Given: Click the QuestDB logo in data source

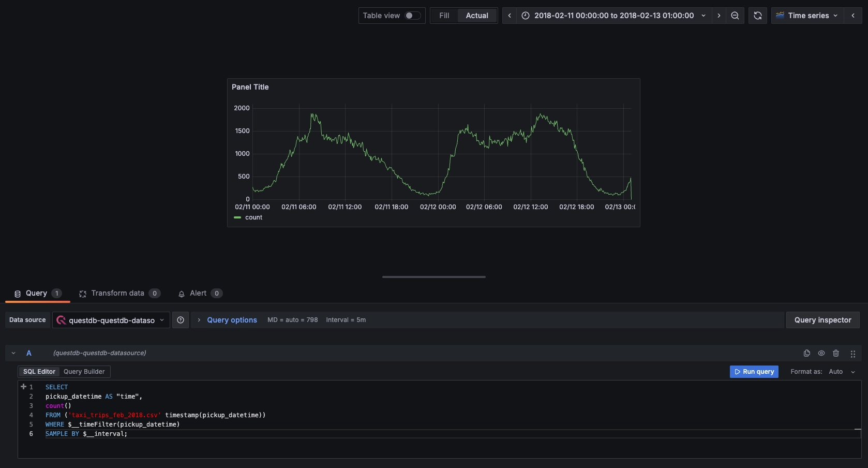Looking at the screenshot, I should coord(61,320).
